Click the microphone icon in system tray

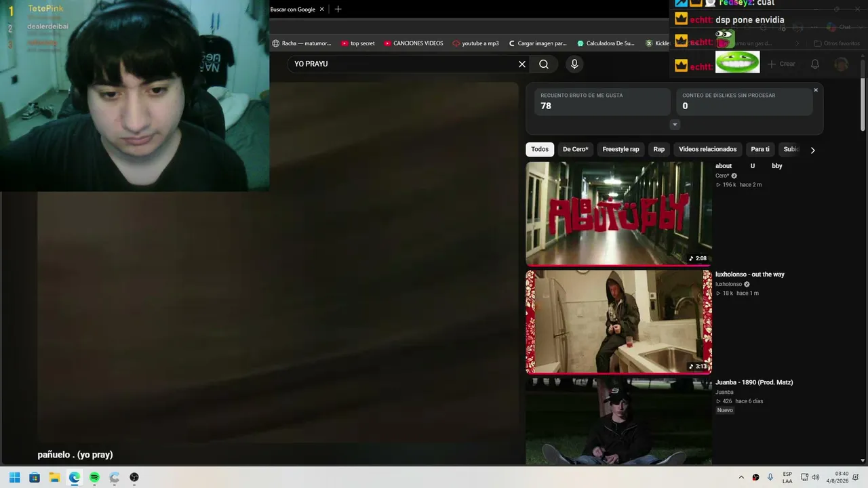coord(770,477)
